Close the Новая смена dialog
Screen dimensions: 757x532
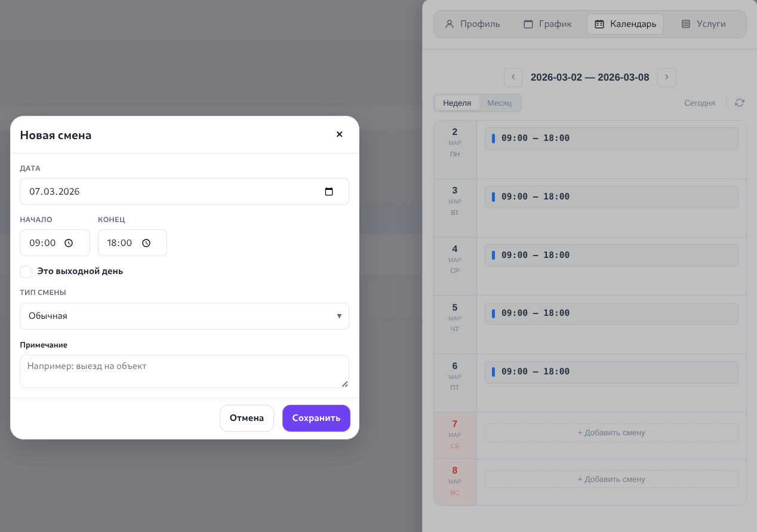(339, 134)
